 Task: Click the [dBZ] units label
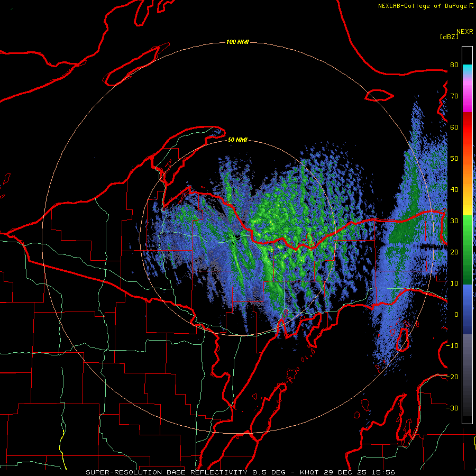coord(449,36)
